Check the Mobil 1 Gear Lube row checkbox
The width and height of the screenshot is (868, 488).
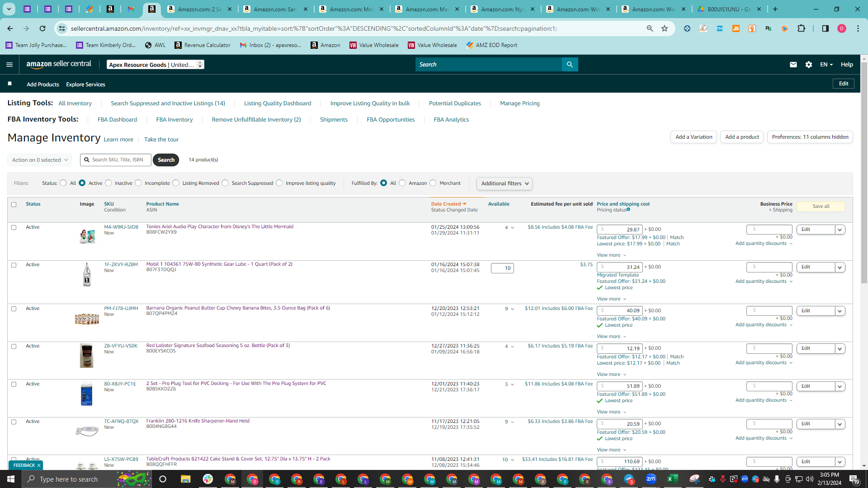(x=14, y=265)
